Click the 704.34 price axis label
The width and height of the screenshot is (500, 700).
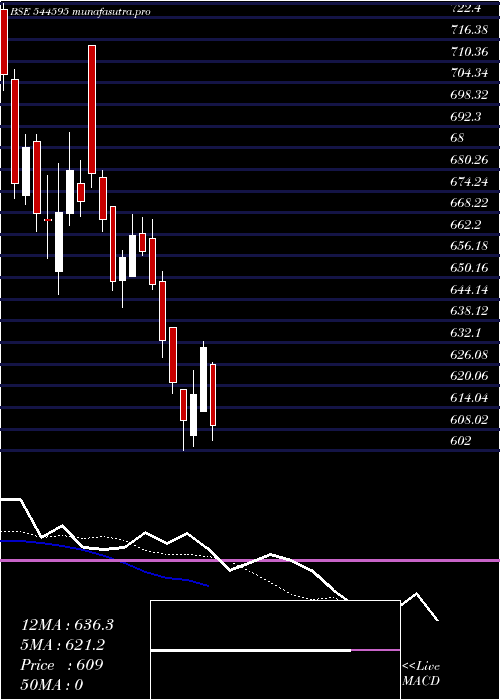pos(470,73)
